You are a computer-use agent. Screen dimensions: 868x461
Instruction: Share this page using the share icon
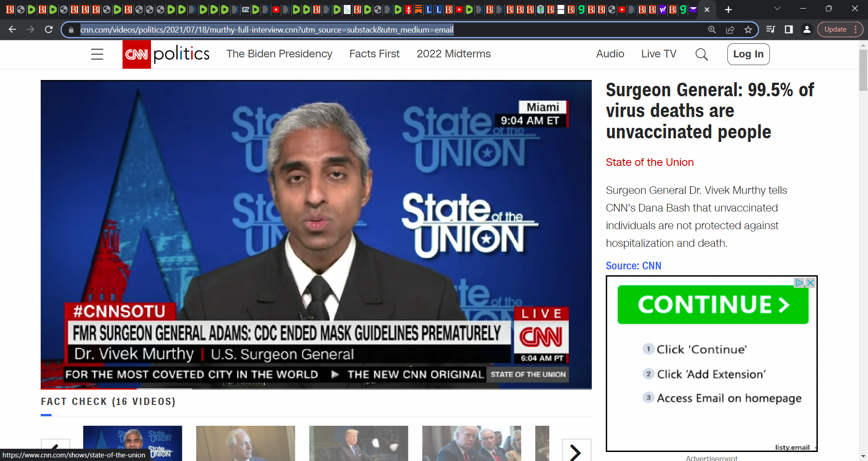(730, 29)
